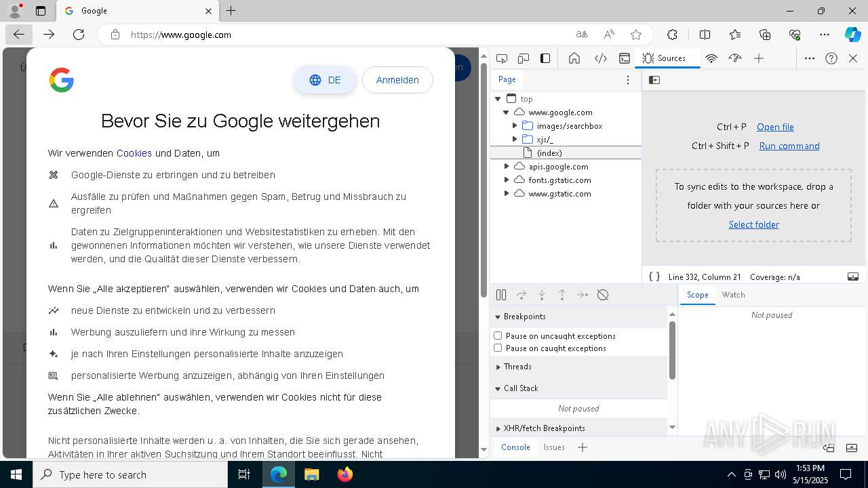
Task: Toggle device emulation icon in DevTools
Action: [524, 58]
